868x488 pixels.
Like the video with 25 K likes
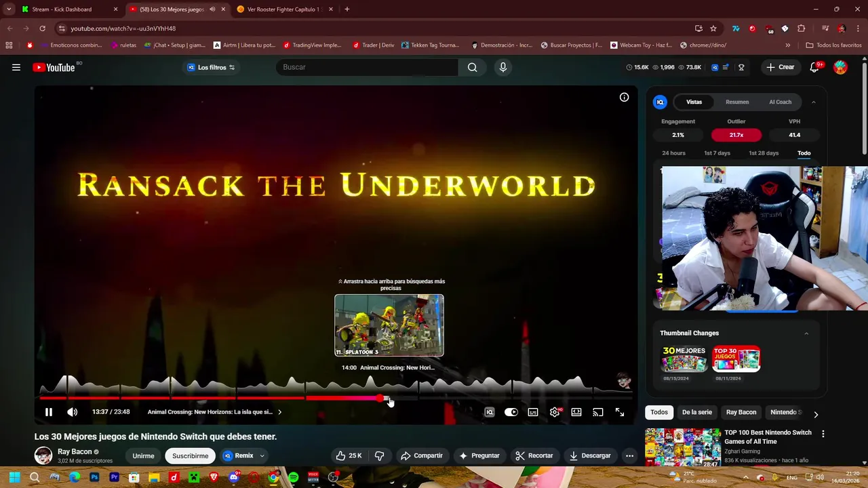point(349,455)
